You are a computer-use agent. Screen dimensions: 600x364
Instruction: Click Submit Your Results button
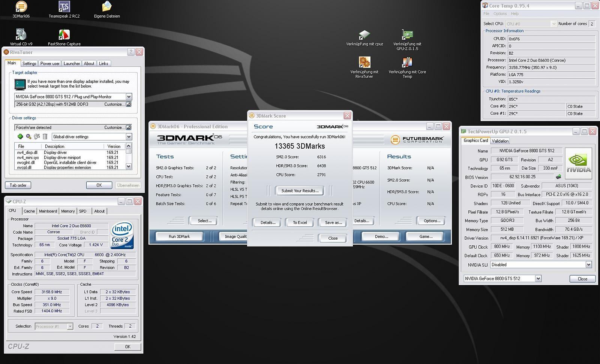(300, 191)
